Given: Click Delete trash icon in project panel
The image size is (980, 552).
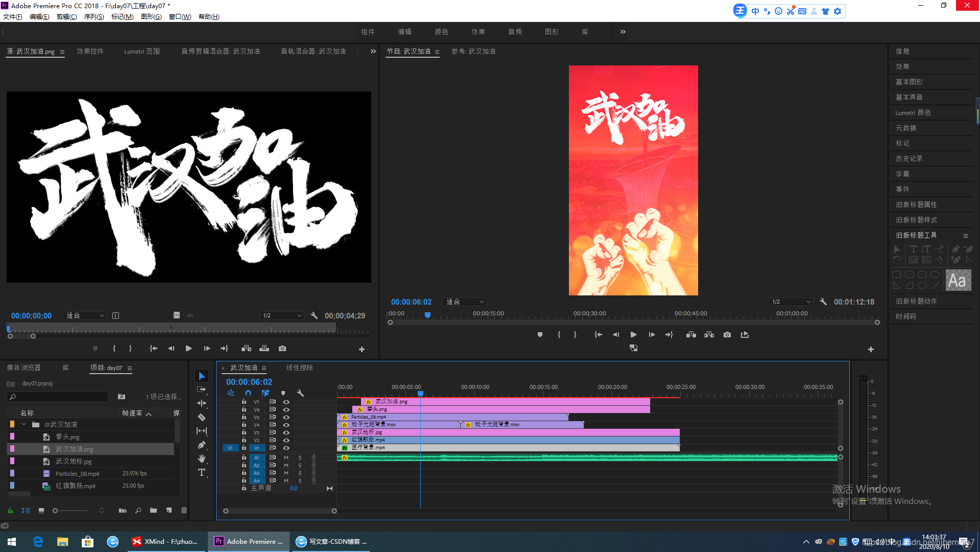Looking at the screenshot, I should coord(184,510).
